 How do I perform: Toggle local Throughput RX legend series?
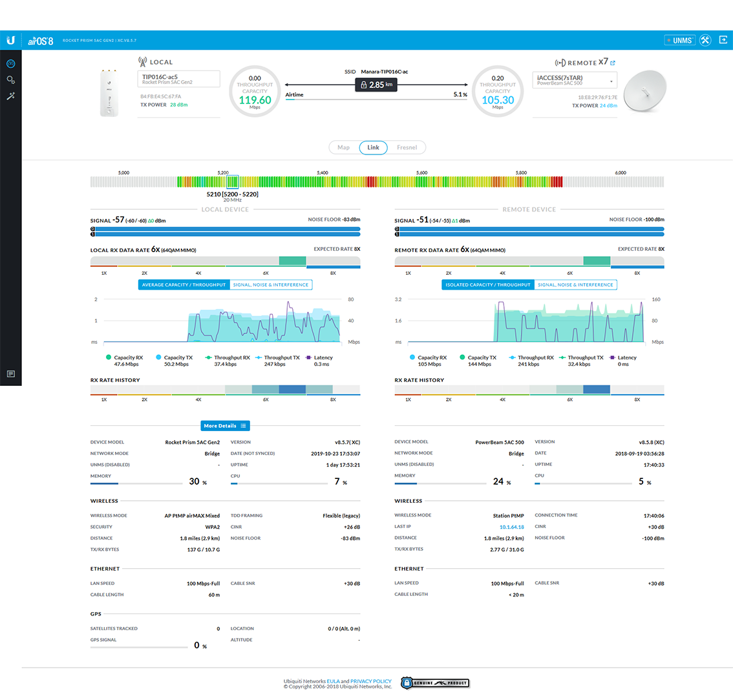228,361
